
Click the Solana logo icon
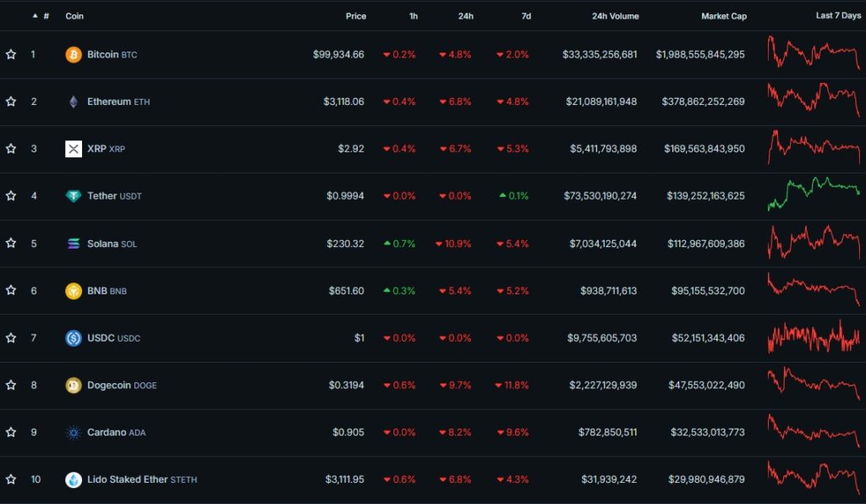[74, 243]
